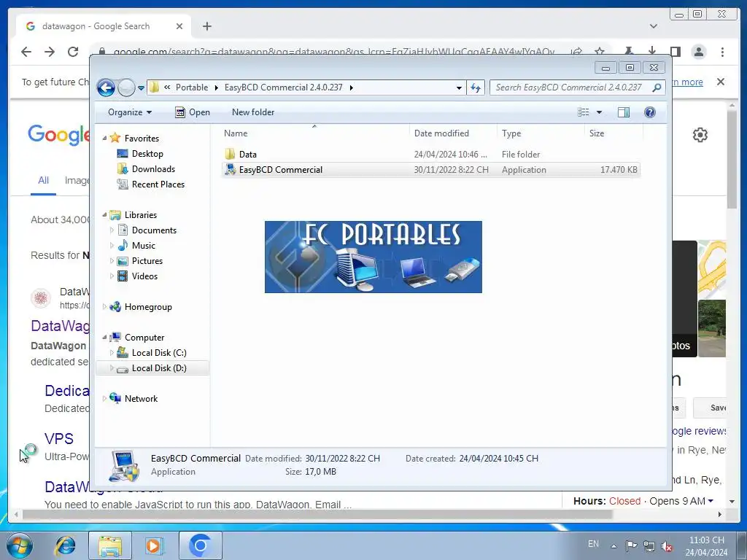
Task: Open the Windows Start menu
Action: tap(20, 545)
